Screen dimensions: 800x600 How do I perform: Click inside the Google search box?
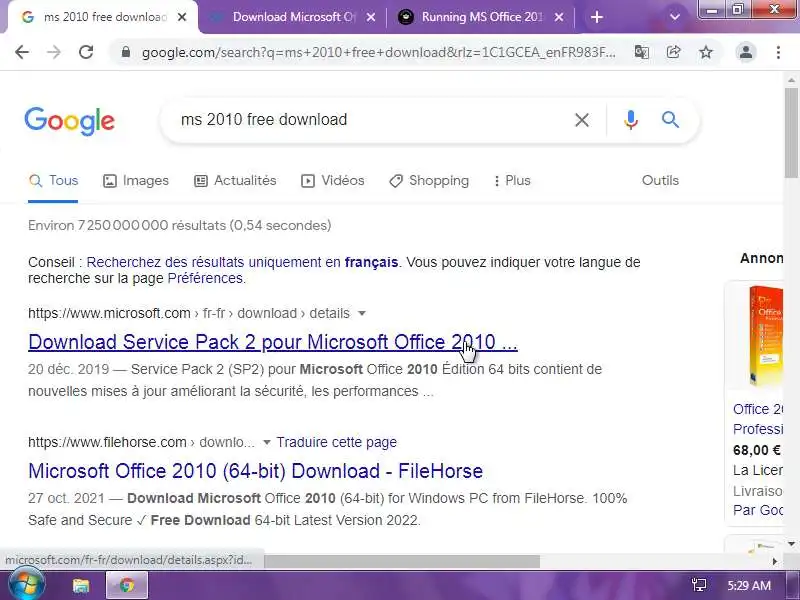367,120
